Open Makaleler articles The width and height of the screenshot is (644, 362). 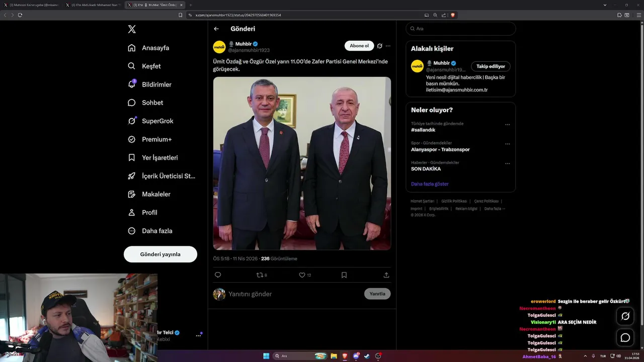[149, 194]
